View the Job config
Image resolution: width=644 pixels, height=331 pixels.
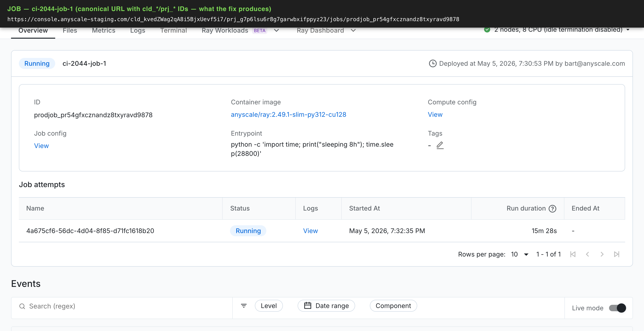click(x=41, y=146)
